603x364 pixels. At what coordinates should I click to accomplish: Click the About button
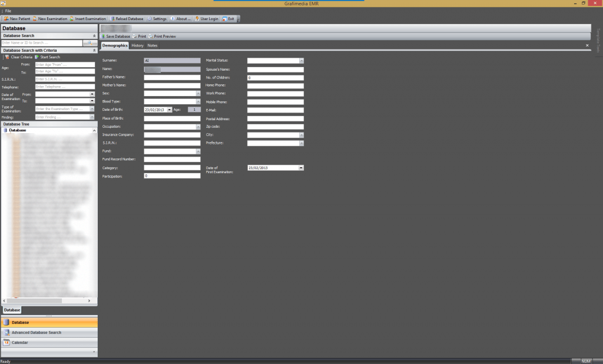(180, 18)
